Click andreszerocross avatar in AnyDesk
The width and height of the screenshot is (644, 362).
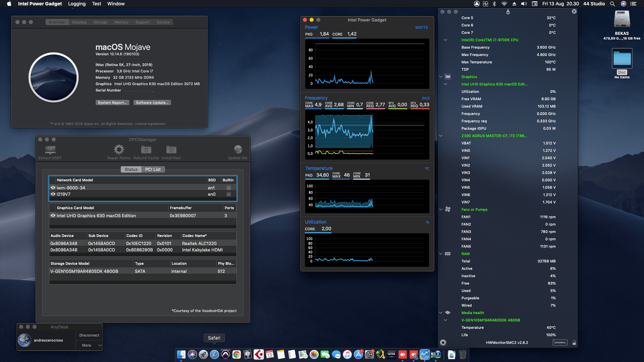point(24,340)
